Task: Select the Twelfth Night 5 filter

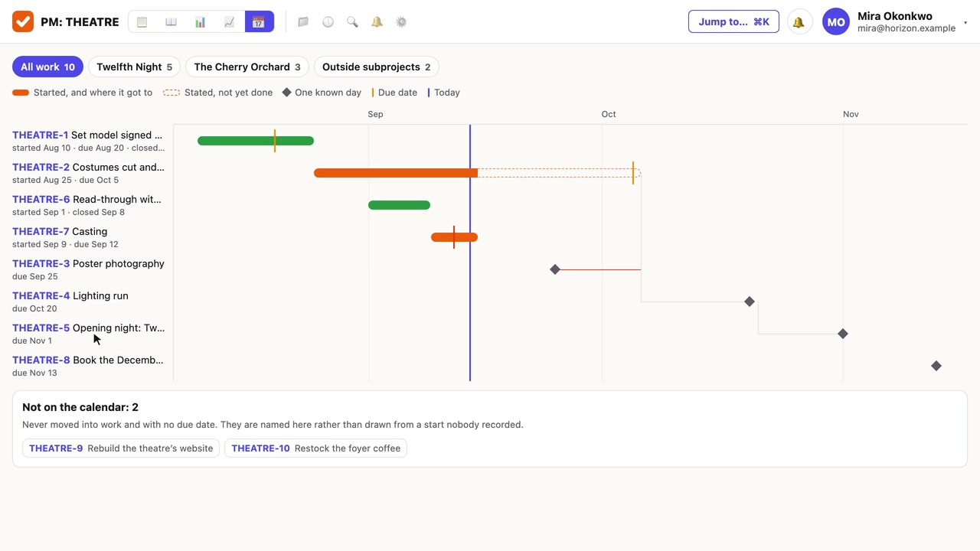Action: [x=134, y=67]
